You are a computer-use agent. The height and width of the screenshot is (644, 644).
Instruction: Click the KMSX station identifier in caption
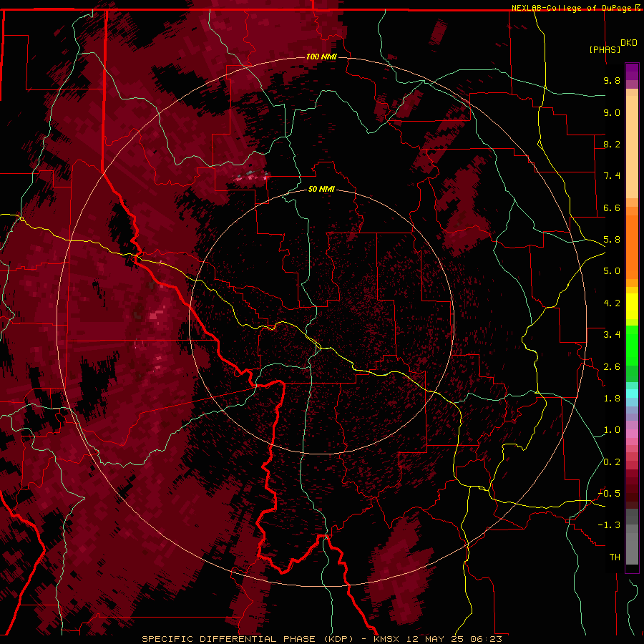386,639
